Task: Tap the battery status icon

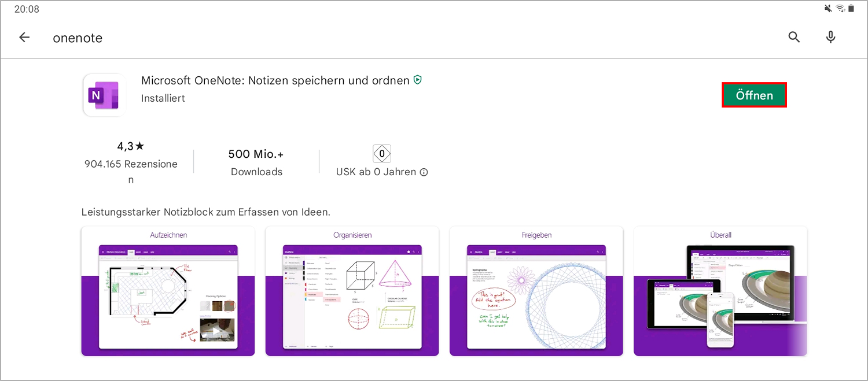Action: point(851,9)
